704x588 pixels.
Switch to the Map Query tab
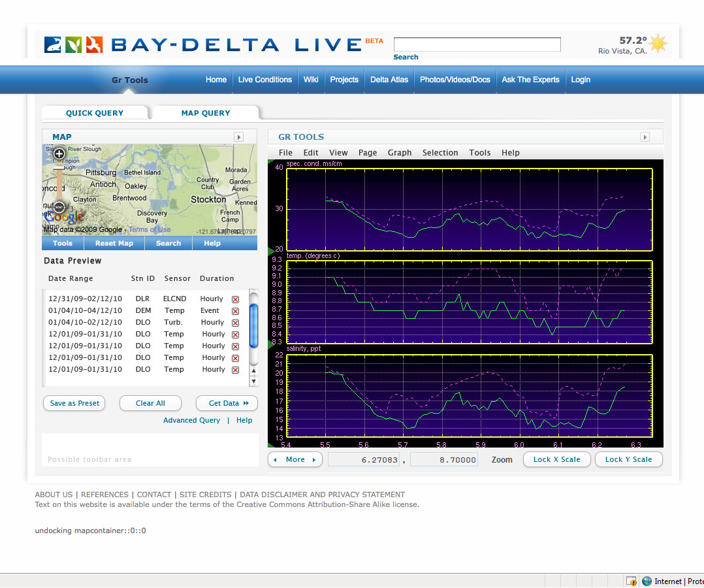click(206, 113)
